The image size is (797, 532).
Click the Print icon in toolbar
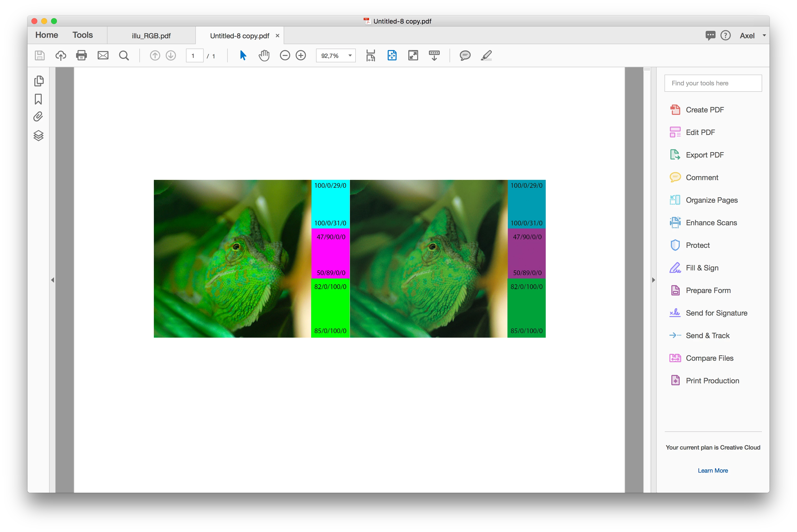[81, 55]
